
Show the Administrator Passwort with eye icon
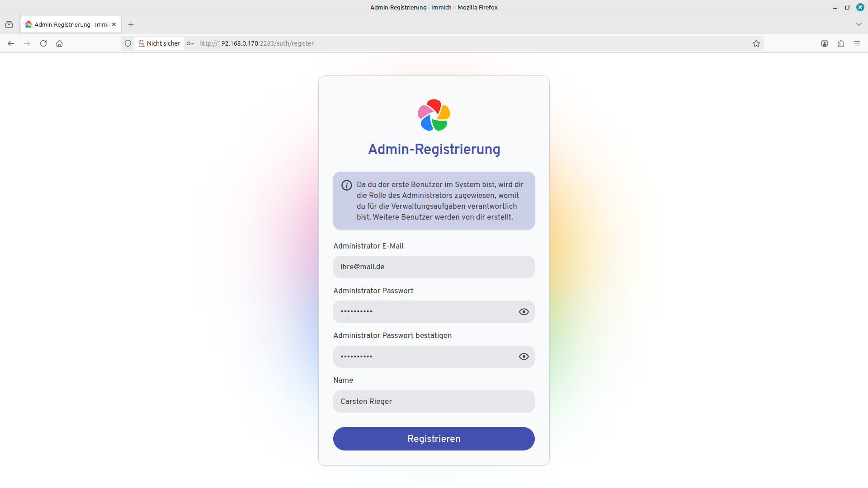524,312
